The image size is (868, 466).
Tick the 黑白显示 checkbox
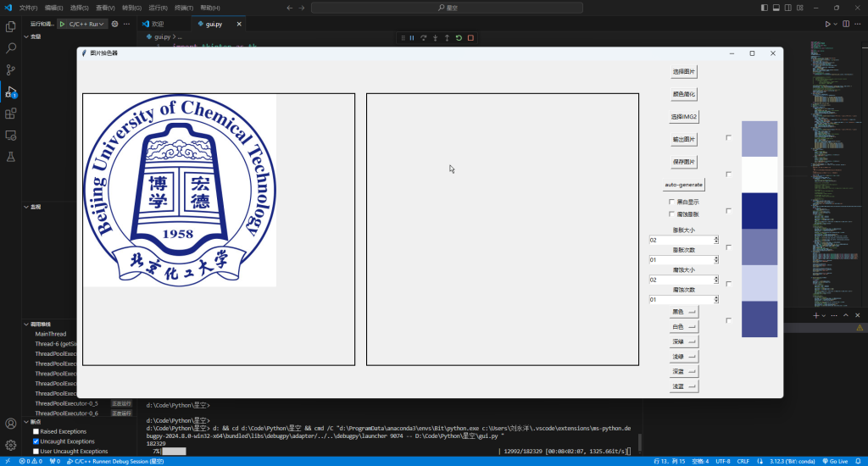pos(672,202)
